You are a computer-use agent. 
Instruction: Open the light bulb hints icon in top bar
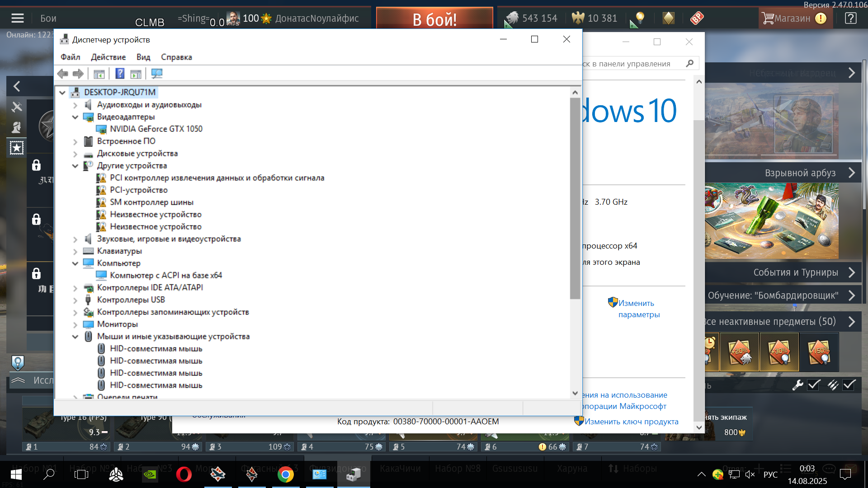(x=640, y=18)
